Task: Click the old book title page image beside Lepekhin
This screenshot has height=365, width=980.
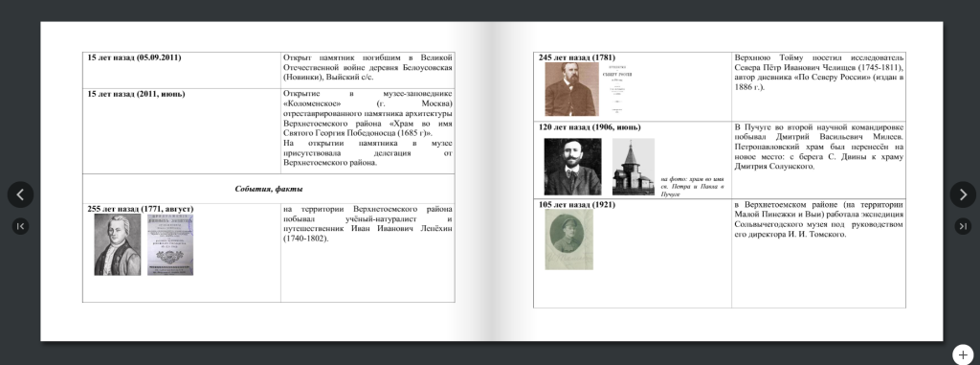Action: point(170,245)
